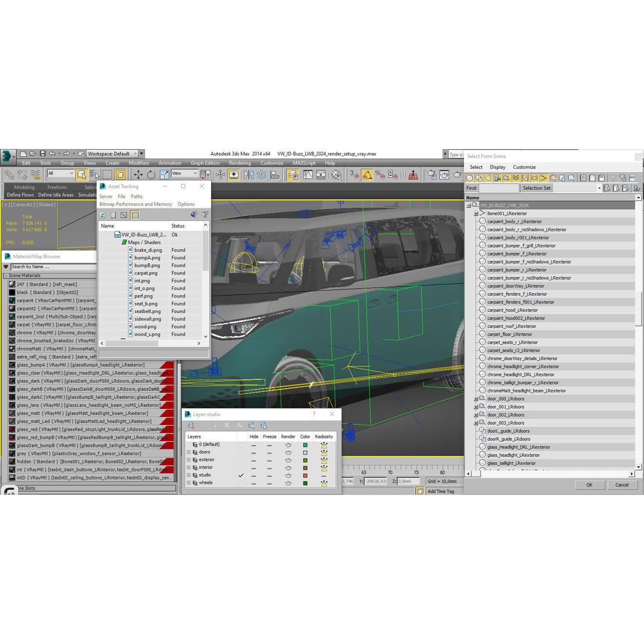Open the Rendering menu
Viewport: 644px width, 644px height.
(x=240, y=162)
